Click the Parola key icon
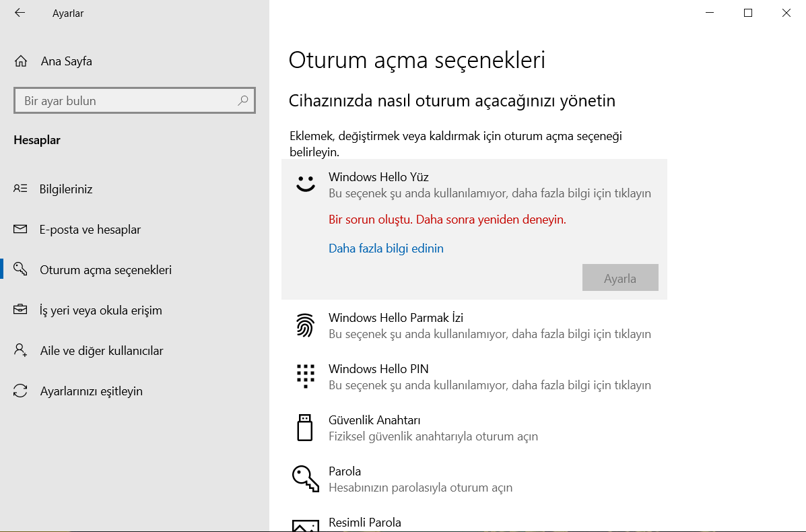 pyautogui.click(x=305, y=479)
